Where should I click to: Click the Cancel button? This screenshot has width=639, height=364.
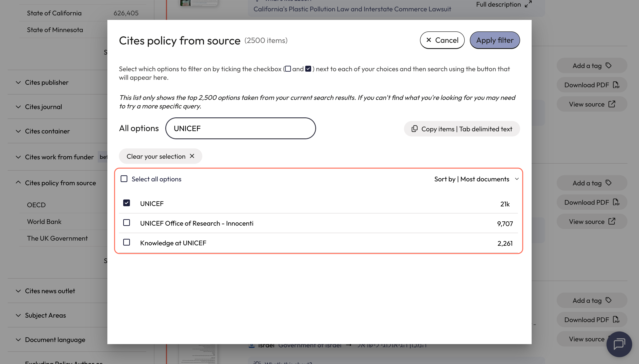442,40
